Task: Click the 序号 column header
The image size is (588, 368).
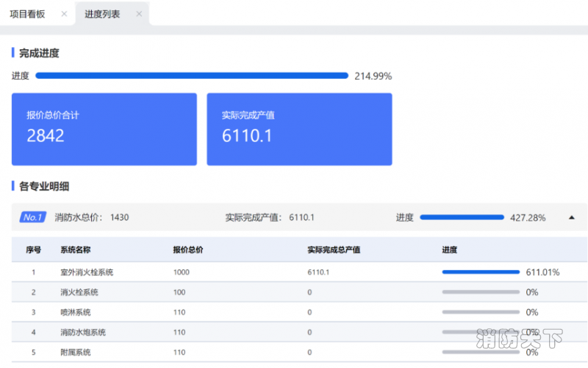Action: (33, 250)
